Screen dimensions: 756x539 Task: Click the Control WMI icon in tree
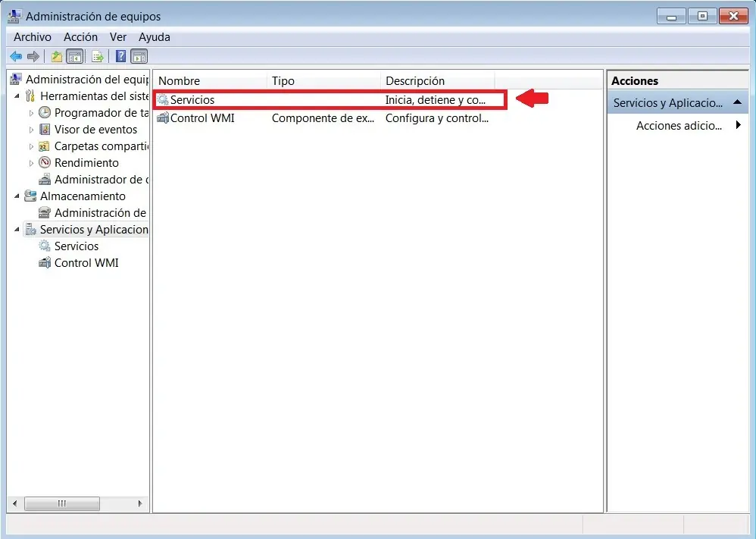click(45, 262)
